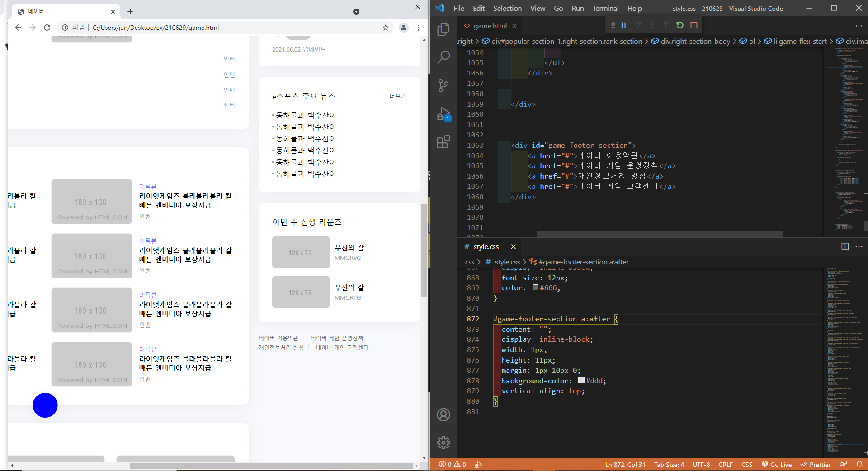
Task: Click the Chrome back arrow
Action: pos(18,28)
